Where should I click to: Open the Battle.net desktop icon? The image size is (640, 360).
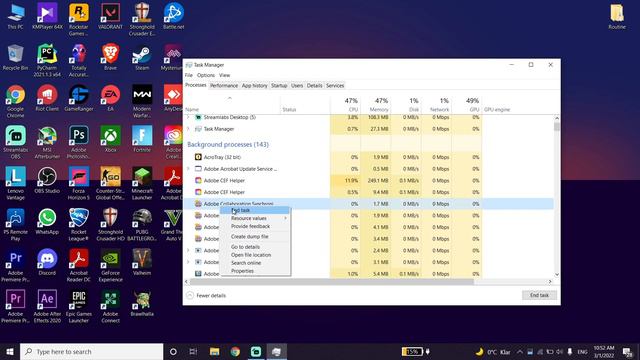click(x=173, y=16)
